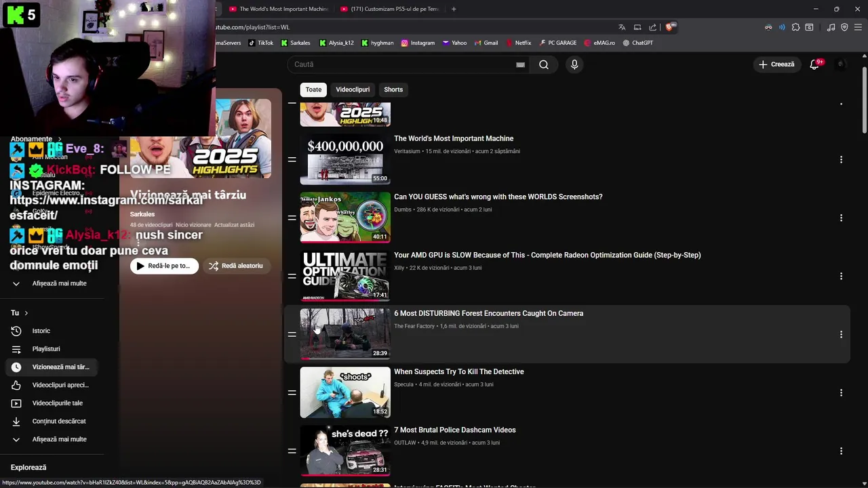This screenshot has width=868, height=488.
Task: Expand the Tu section chevron
Action: coord(26,313)
